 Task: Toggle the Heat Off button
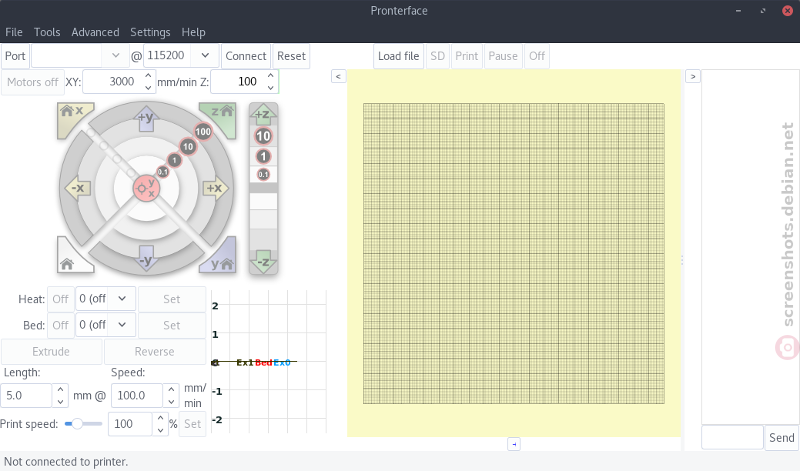(x=60, y=299)
